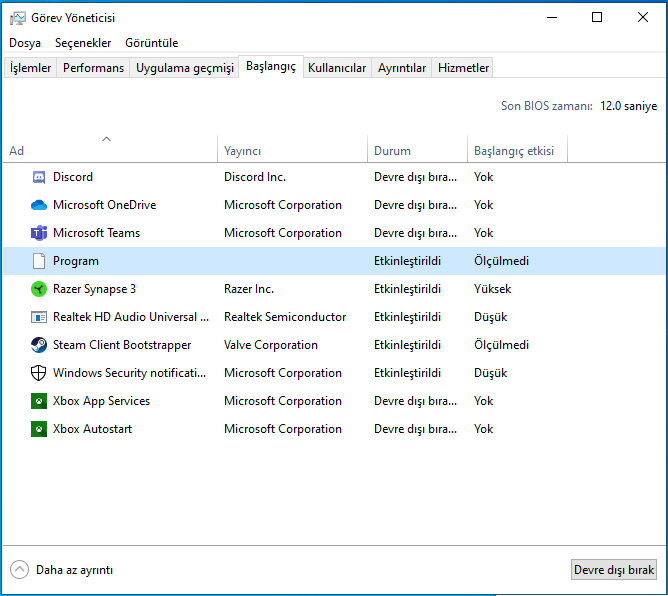This screenshot has height=596, width=668.
Task: Select the Steam Client Bootstrapper entry
Action: [122, 345]
